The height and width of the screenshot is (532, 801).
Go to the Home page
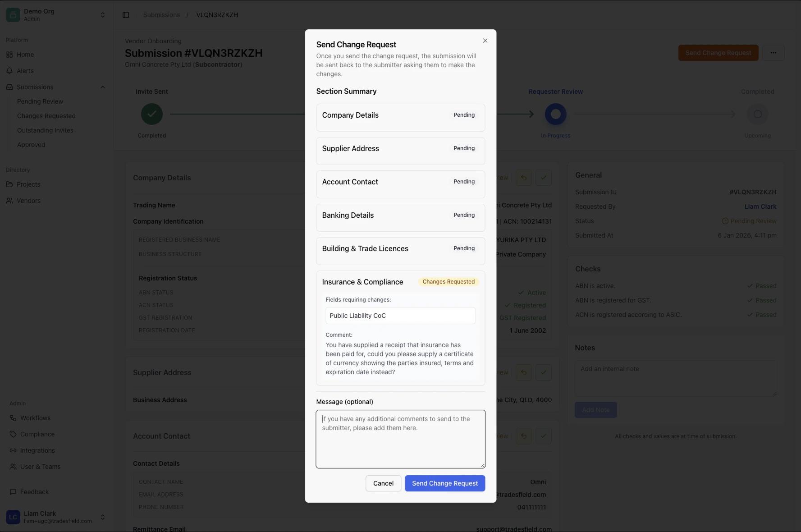(x=25, y=54)
